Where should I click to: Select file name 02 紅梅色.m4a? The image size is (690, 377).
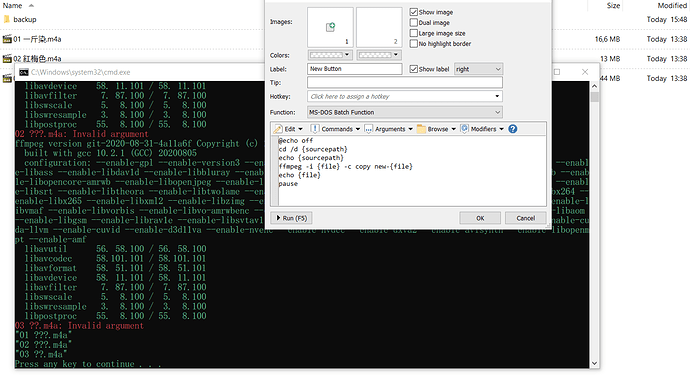(37, 59)
